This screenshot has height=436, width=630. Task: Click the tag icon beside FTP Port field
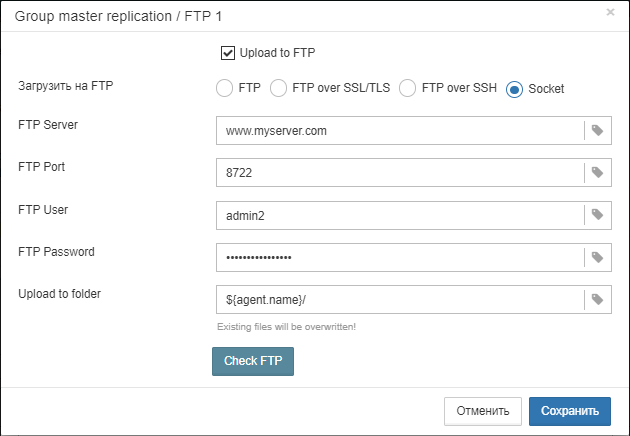[597, 172]
